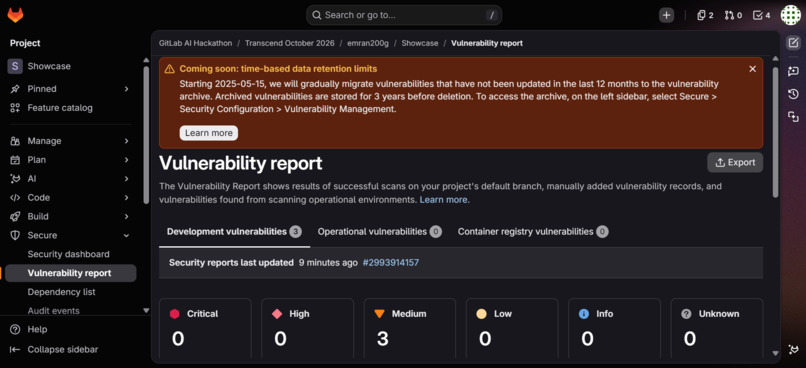Open Learn more link in report description
806x368 pixels.
[443, 199]
